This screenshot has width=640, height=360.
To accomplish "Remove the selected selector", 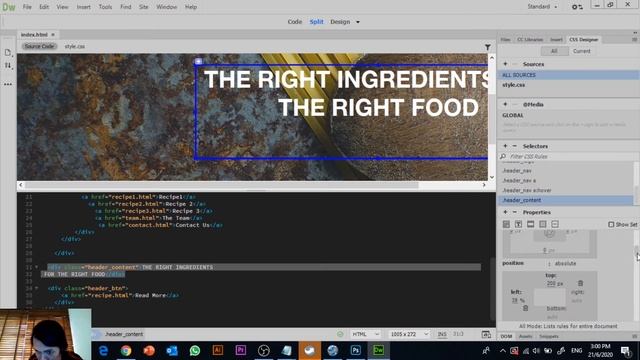I will pos(515,146).
